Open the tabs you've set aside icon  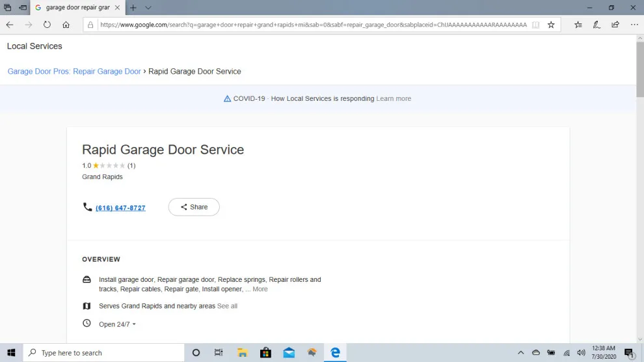pos(7,7)
